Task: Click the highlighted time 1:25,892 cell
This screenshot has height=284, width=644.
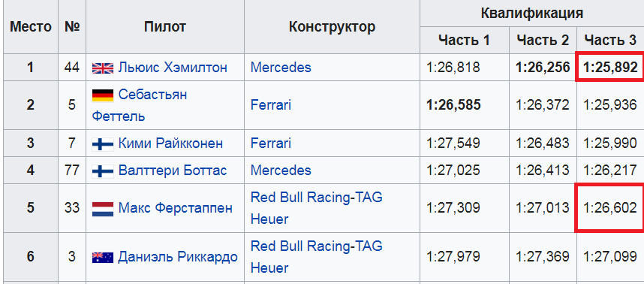Action: (x=610, y=68)
